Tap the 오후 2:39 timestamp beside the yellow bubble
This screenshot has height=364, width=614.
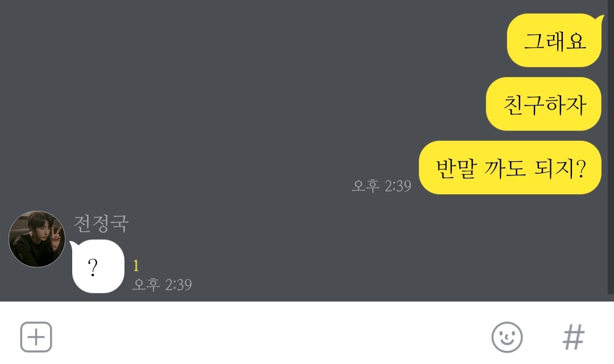pyautogui.click(x=382, y=186)
